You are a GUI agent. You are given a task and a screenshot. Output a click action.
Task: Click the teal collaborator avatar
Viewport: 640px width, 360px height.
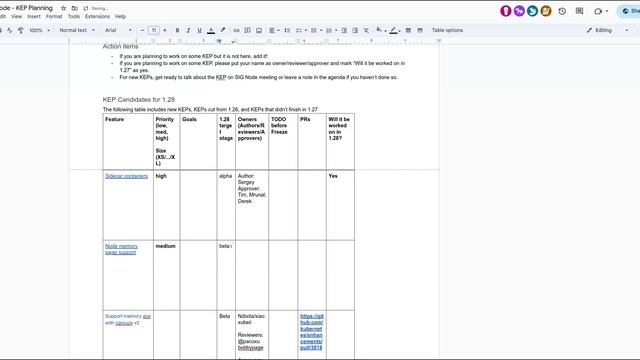(532, 11)
